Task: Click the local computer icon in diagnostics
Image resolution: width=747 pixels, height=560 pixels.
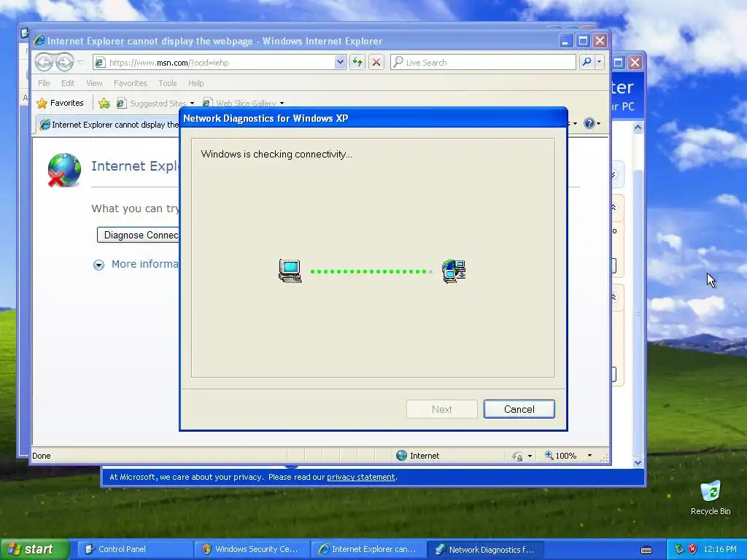Action: (290, 271)
